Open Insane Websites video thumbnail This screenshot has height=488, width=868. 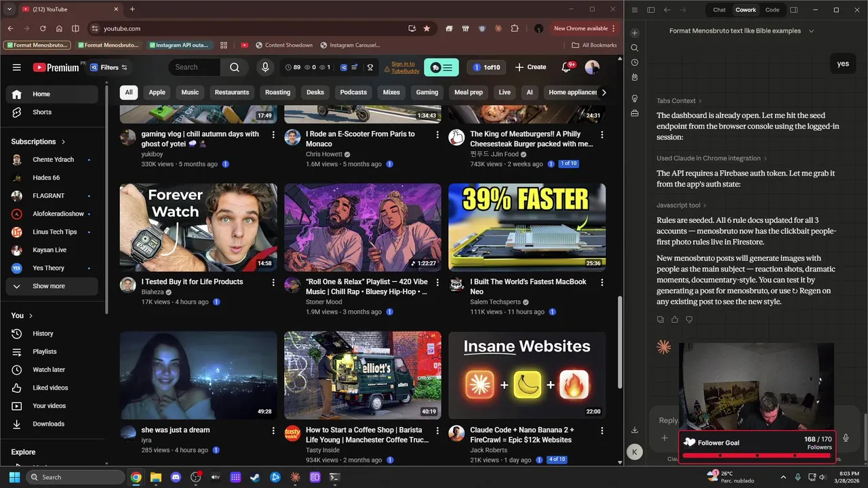pos(527,375)
